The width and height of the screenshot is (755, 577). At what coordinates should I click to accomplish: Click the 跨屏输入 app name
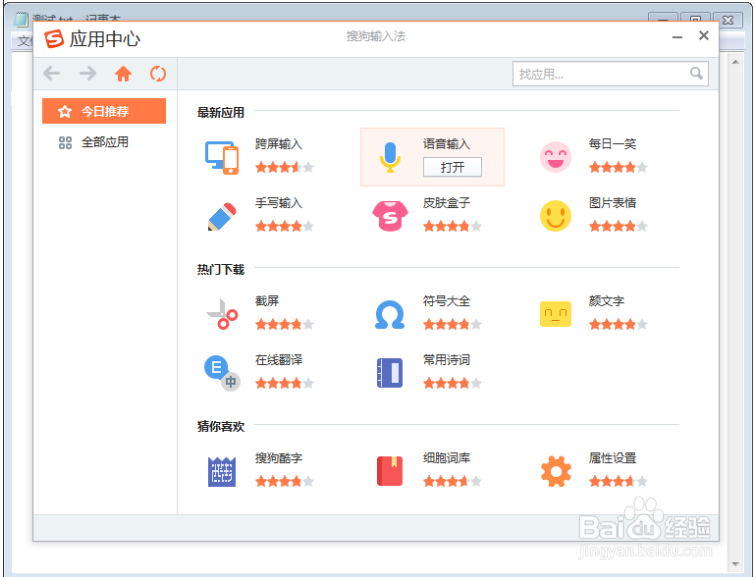point(279,144)
